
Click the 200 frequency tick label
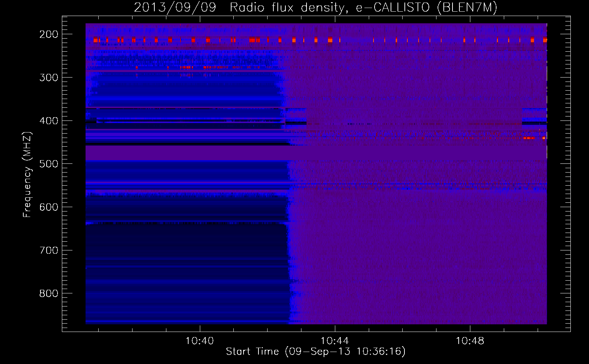click(x=49, y=34)
